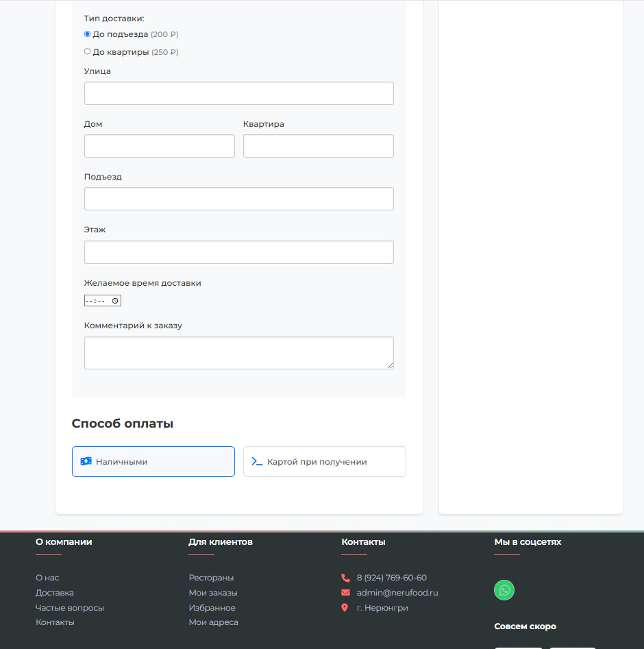This screenshot has height=649, width=644.
Task: Click the clock icon in delivery time field
Action: point(115,301)
